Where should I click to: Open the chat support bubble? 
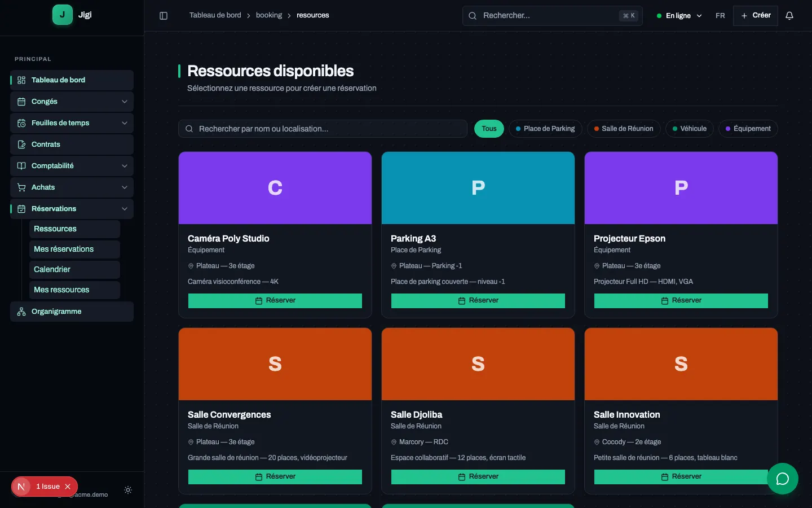[783, 479]
